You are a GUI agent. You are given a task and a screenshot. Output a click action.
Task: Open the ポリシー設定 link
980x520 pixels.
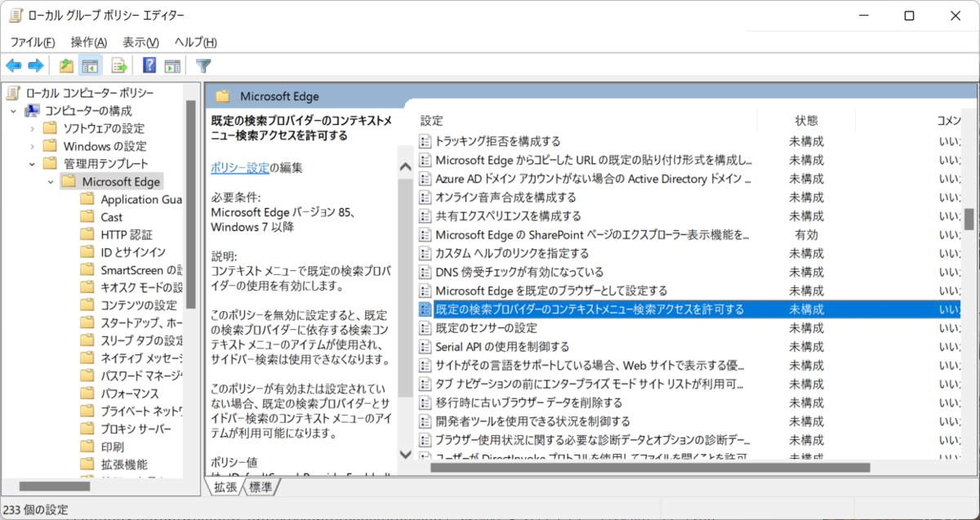tap(240, 168)
